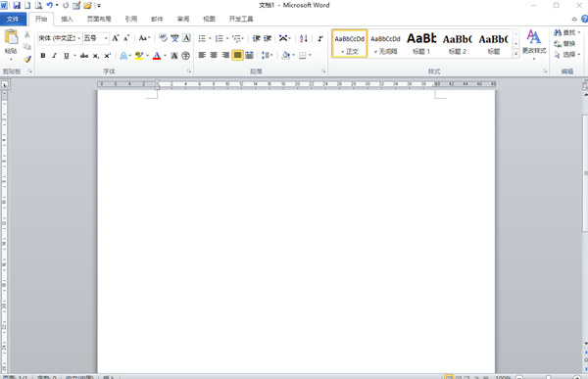The height and width of the screenshot is (379, 588).
Task: Click the vertical scrollbar up arrow
Action: click(585, 95)
